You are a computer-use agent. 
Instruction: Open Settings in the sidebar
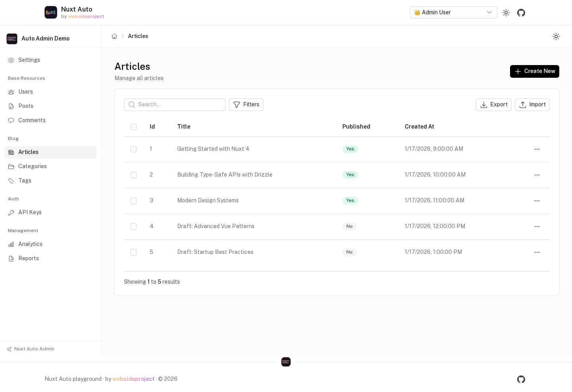point(50,60)
